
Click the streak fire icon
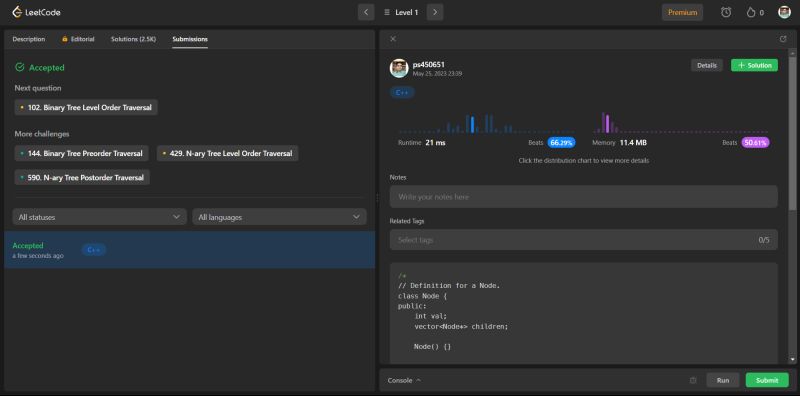pyautogui.click(x=751, y=12)
